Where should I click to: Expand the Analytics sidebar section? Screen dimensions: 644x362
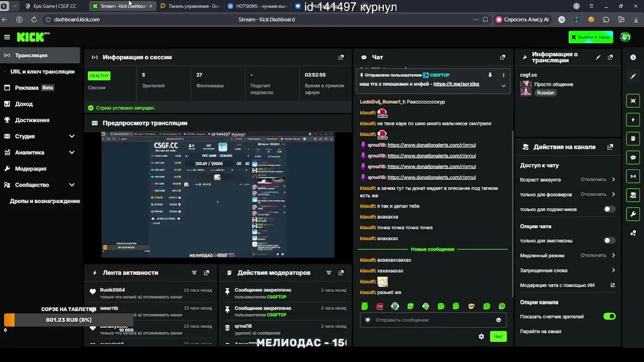[x=71, y=152]
